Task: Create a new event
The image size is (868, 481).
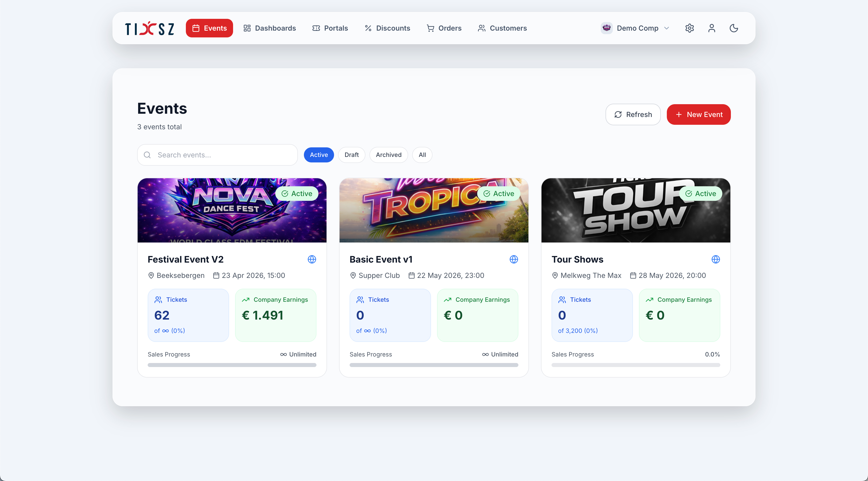Action: (698, 114)
